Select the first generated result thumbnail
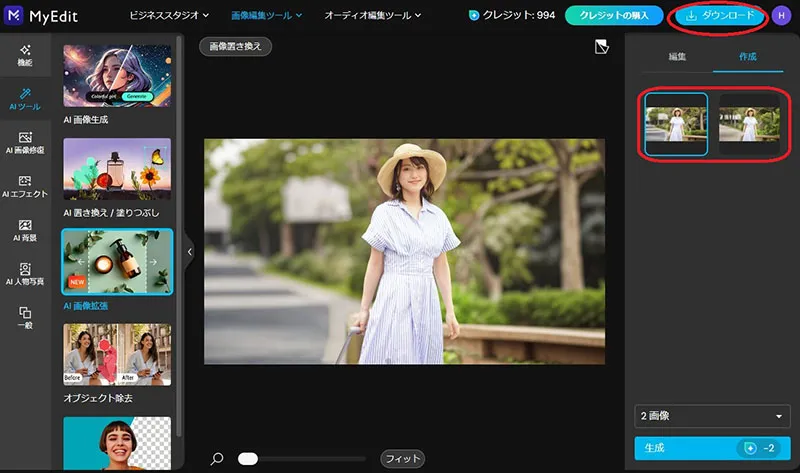800x473 pixels. click(x=676, y=124)
